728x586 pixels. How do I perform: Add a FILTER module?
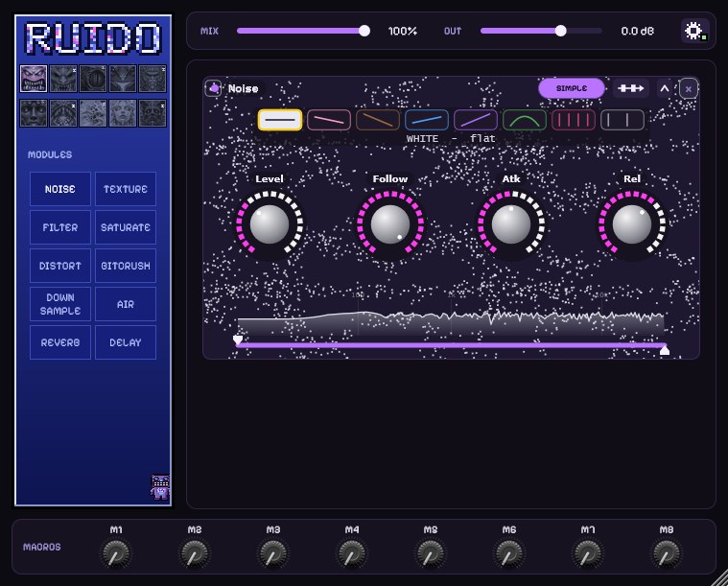click(x=60, y=227)
